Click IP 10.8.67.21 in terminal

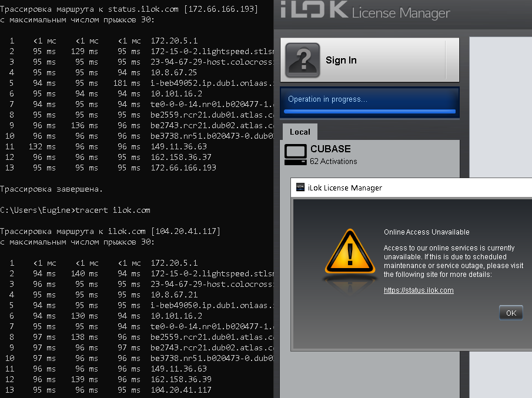(x=174, y=295)
